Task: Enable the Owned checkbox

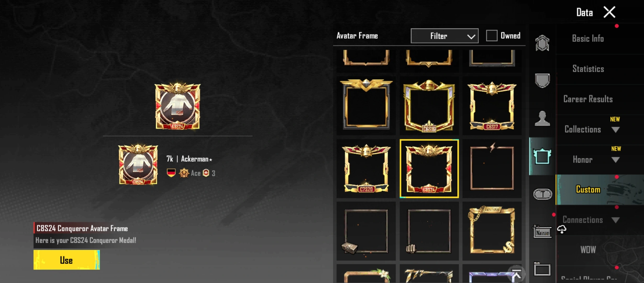Action: (x=492, y=36)
